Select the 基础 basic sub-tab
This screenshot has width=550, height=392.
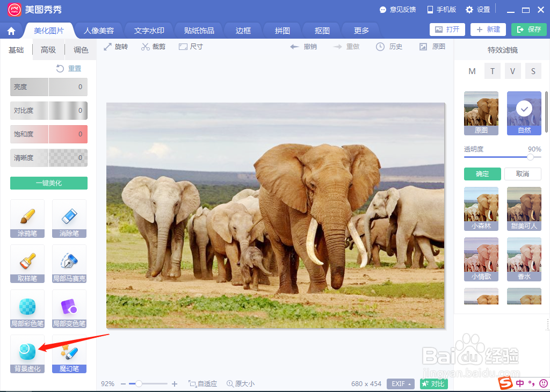(x=16, y=50)
